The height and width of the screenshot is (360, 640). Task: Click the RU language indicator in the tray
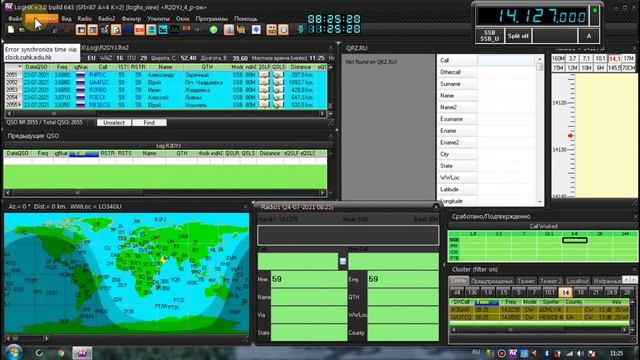[x=476, y=352]
